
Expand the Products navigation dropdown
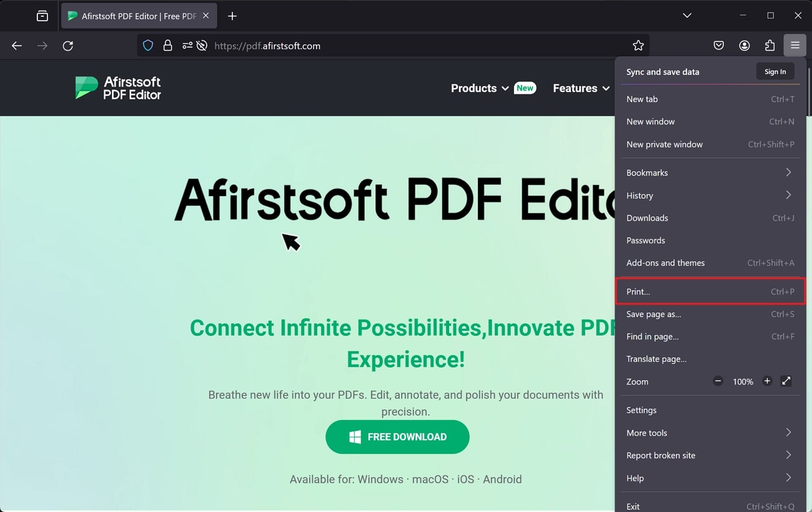pyautogui.click(x=479, y=88)
